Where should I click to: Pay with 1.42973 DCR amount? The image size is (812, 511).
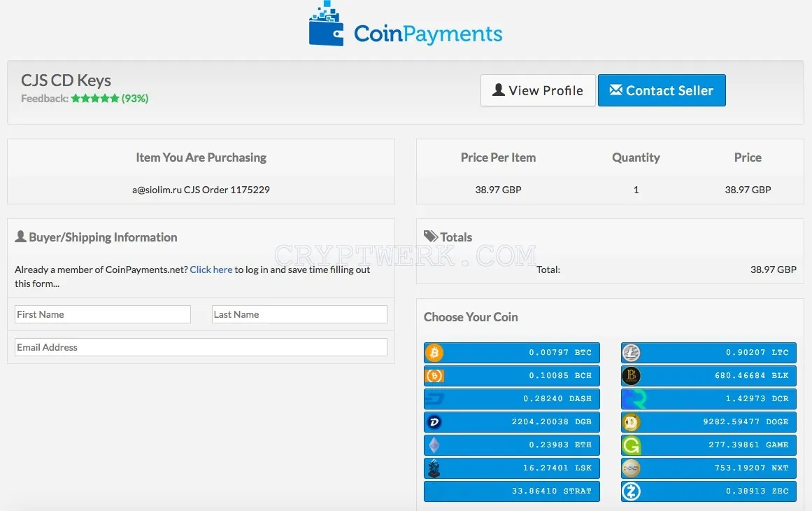click(708, 398)
